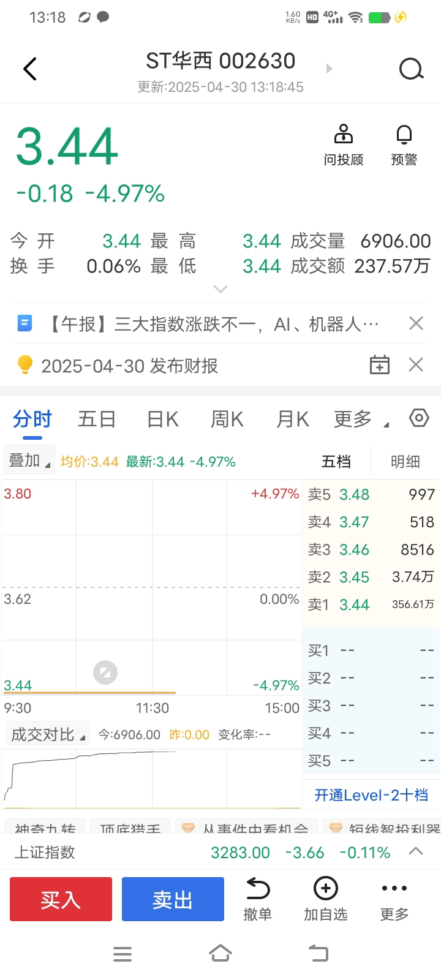Open 更多 three-dots menu at bottom

coord(394,899)
